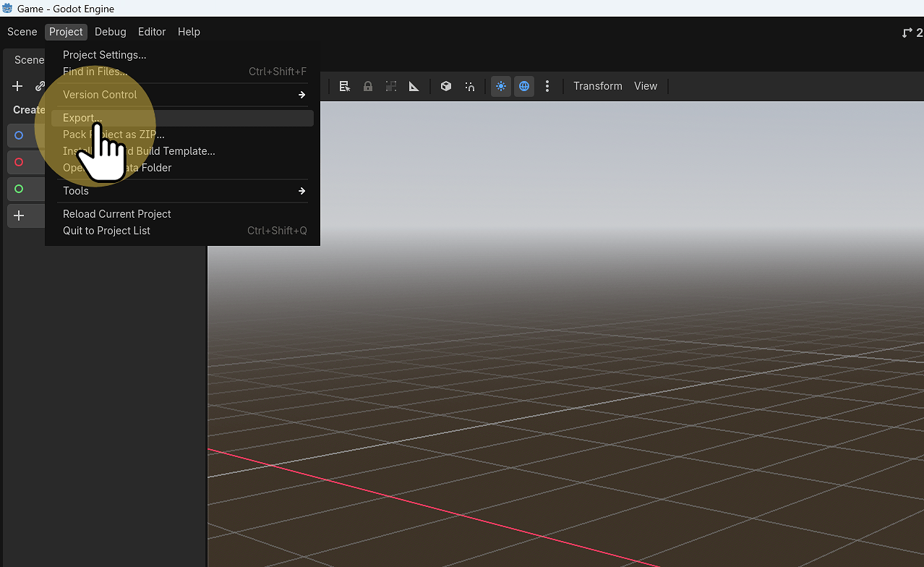
Task: Toggle preview sunlight with the sun icon
Action: 500,86
